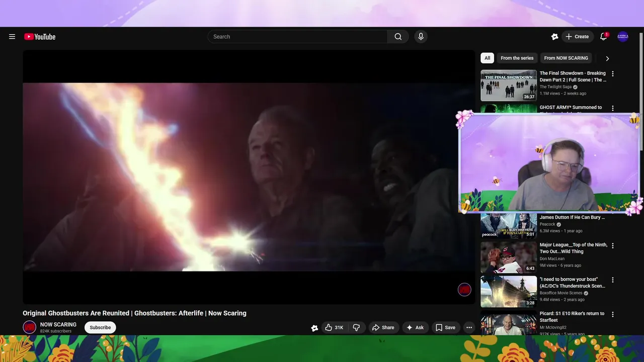Open Don MacLean channel name
Screen dimensions: 644x362
553,259
